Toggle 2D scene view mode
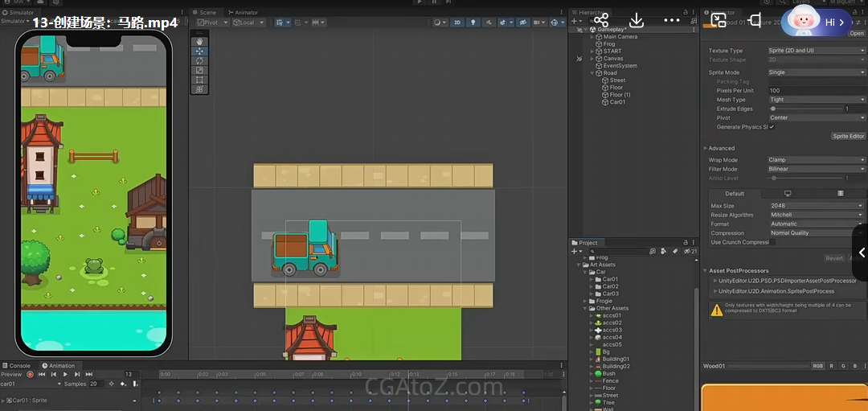This screenshot has width=868, height=411. 457,23
